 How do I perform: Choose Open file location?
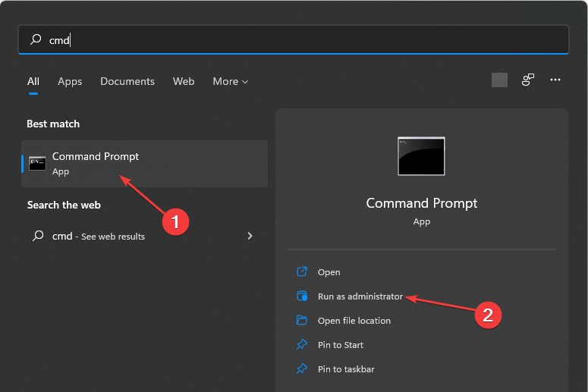(x=354, y=321)
